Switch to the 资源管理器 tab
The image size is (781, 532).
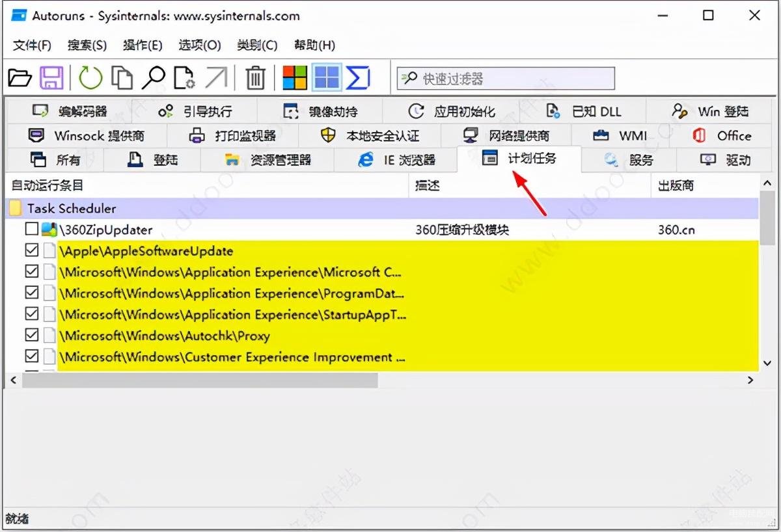coord(267,160)
